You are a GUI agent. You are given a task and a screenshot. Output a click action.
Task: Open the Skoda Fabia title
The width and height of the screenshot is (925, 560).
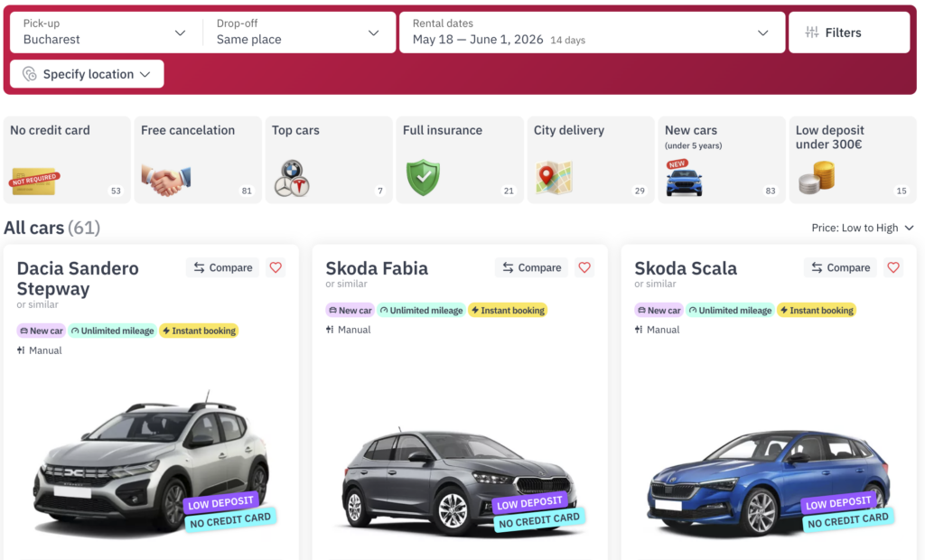[x=377, y=268]
